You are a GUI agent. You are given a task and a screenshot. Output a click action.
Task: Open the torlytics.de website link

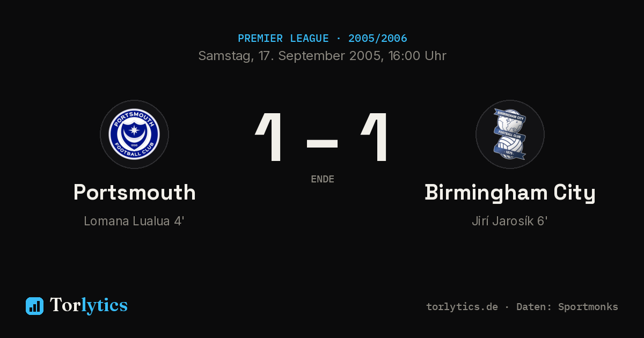tap(462, 307)
